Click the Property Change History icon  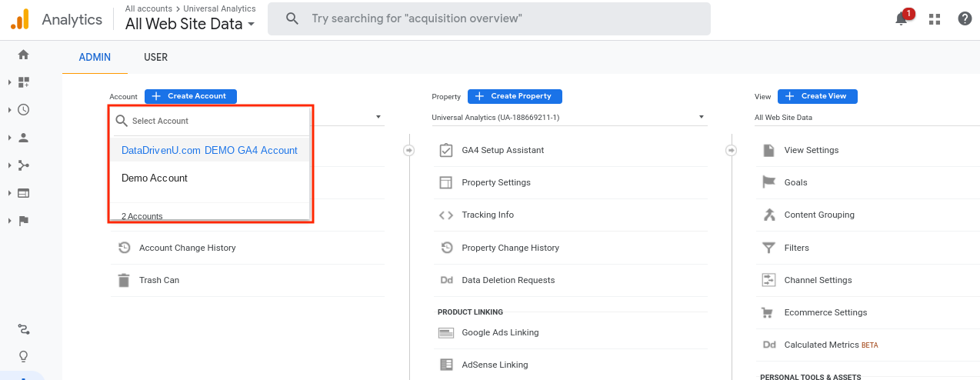pos(446,248)
